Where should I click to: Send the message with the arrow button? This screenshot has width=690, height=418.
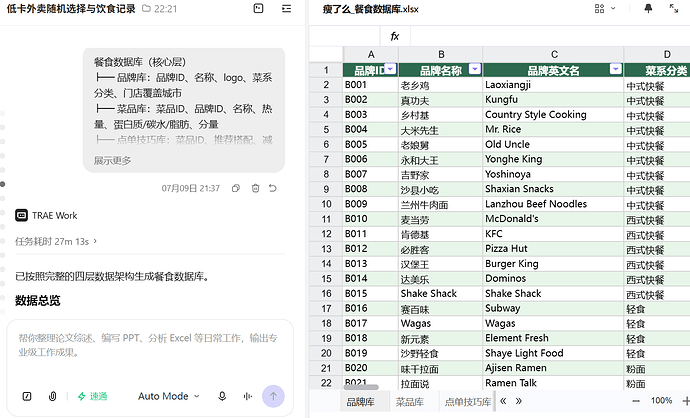273,396
